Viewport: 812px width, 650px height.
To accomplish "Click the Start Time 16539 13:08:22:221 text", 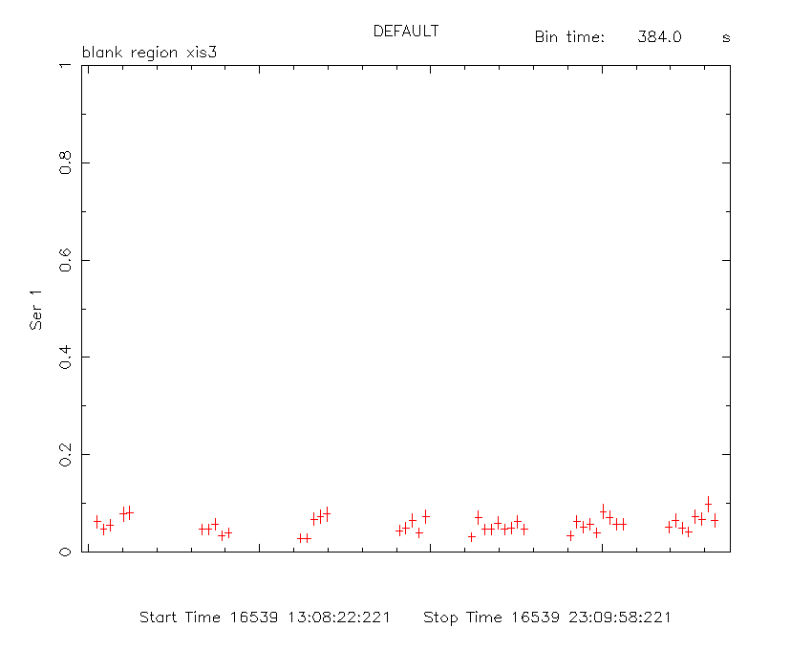I will click(265, 617).
